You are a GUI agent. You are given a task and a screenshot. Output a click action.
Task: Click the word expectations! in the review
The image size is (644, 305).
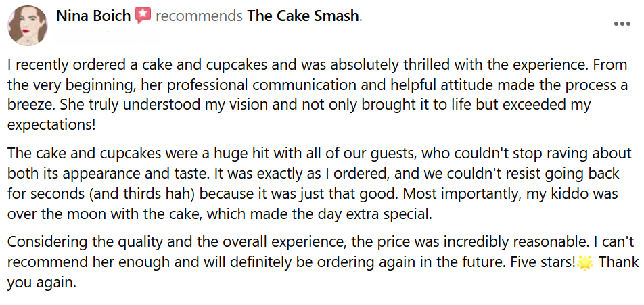pos(51,125)
